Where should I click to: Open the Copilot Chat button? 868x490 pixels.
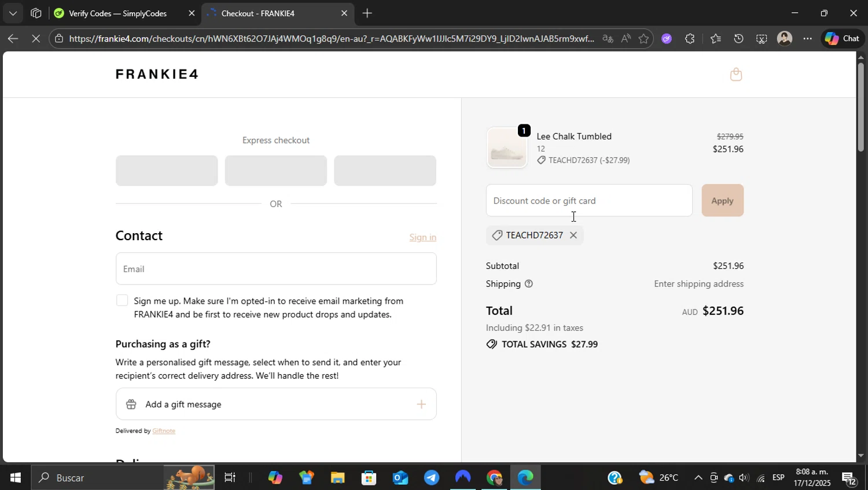pos(842,39)
